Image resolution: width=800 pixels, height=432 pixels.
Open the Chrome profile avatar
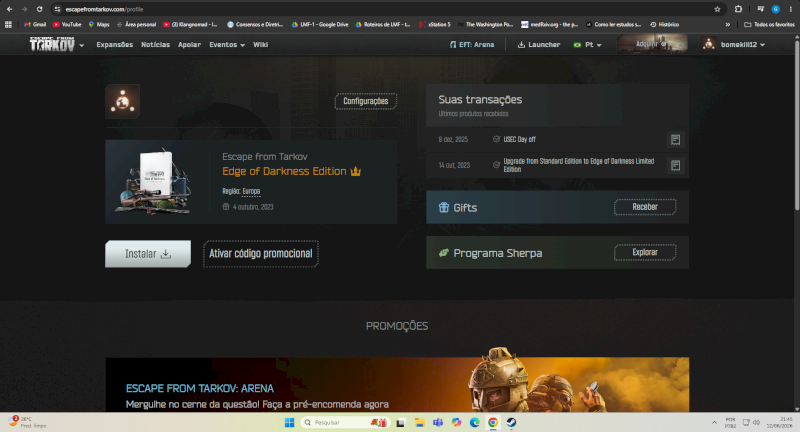click(x=776, y=9)
